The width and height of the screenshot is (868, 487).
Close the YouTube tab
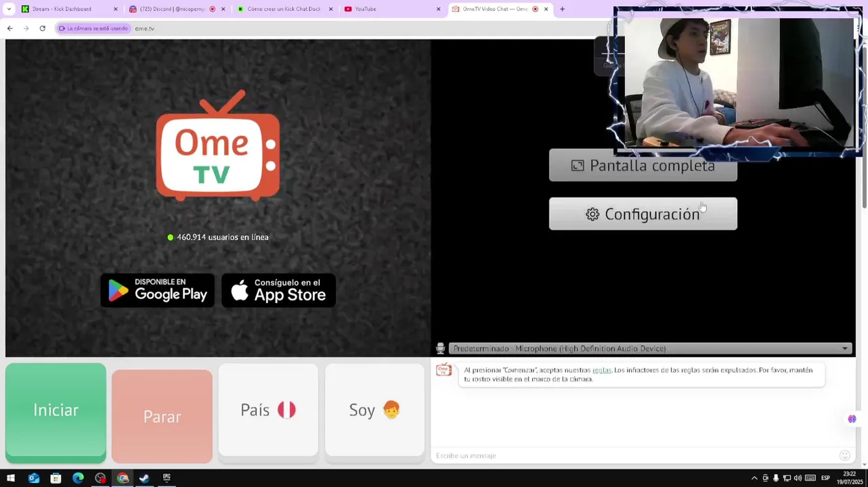438,9
